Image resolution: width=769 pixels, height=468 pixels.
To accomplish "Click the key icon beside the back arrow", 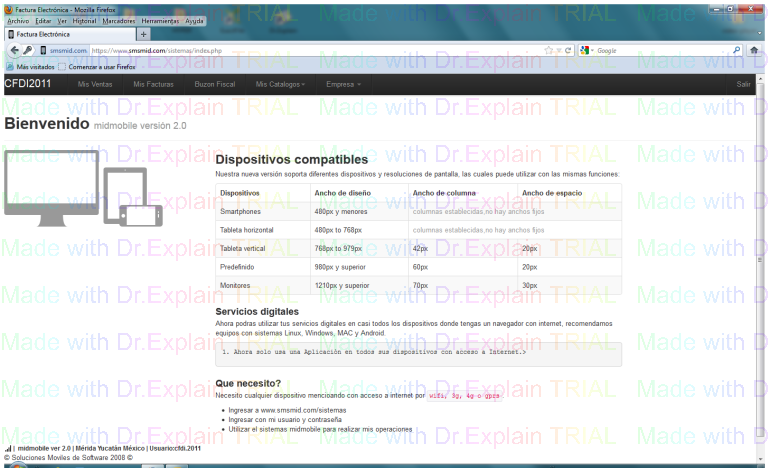I will [x=28, y=50].
